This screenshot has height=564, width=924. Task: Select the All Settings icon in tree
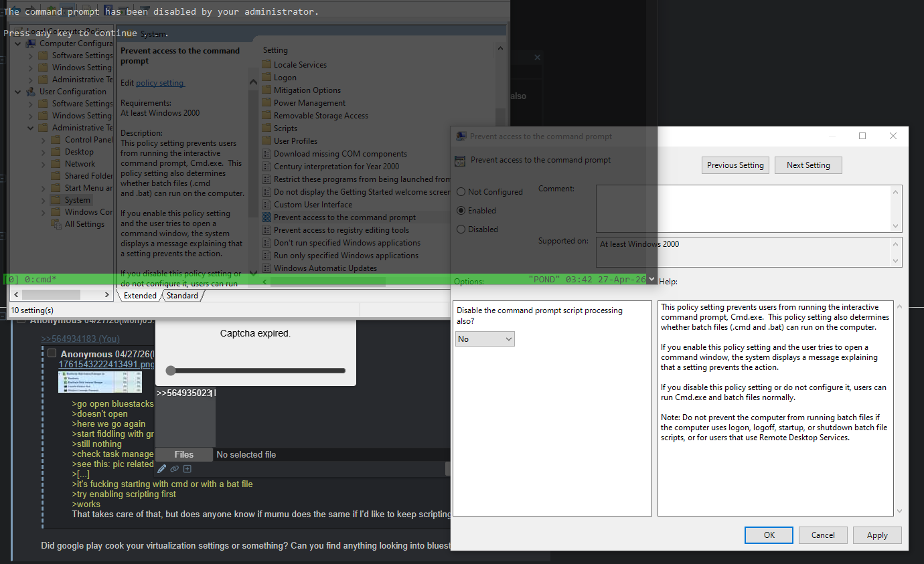click(x=56, y=224)
